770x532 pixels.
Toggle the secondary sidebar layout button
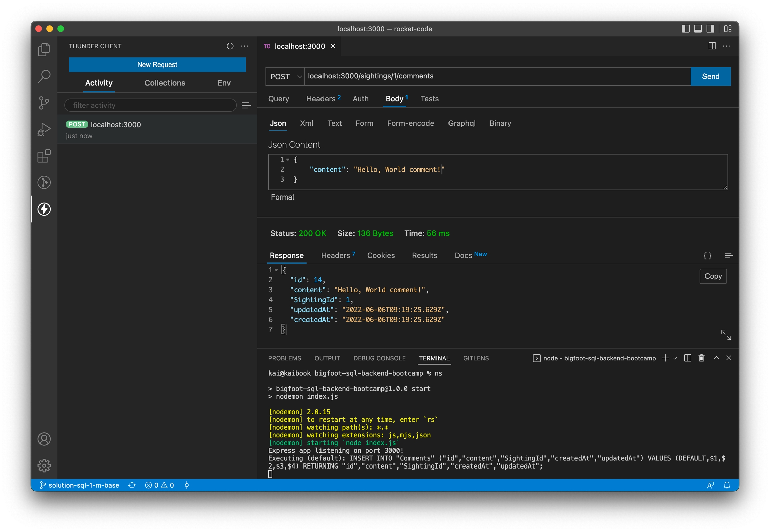[710, 29]
